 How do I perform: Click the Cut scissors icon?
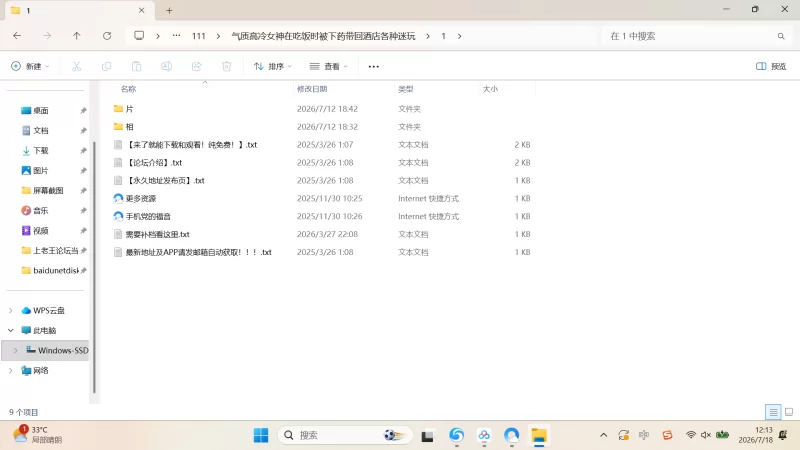point(77,66)
